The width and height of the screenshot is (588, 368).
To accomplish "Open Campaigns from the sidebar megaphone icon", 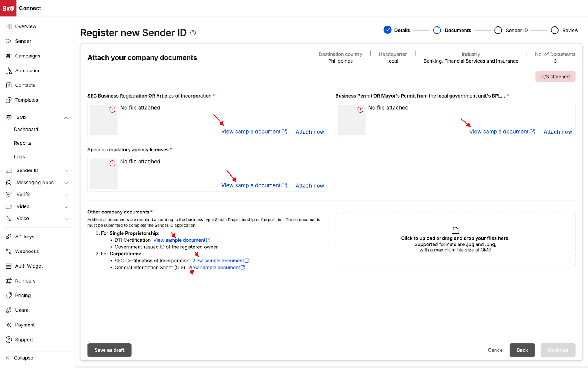I will (x=9, y=56).
